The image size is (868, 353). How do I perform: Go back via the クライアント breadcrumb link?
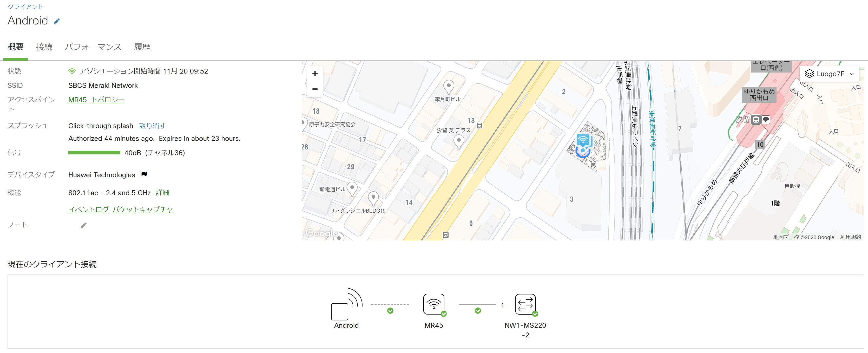tap(25, 6)
